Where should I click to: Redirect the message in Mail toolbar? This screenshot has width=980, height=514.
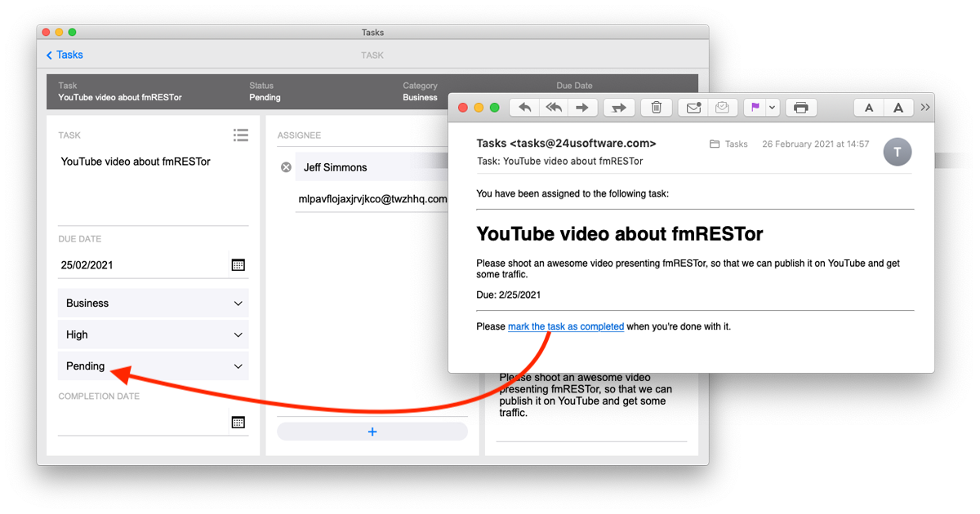click(x=619, y=108)
